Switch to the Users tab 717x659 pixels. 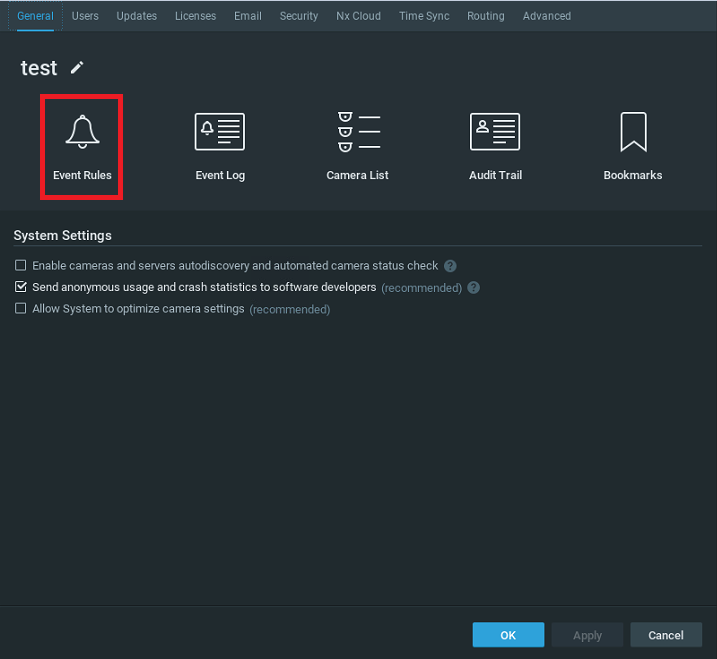85,16
